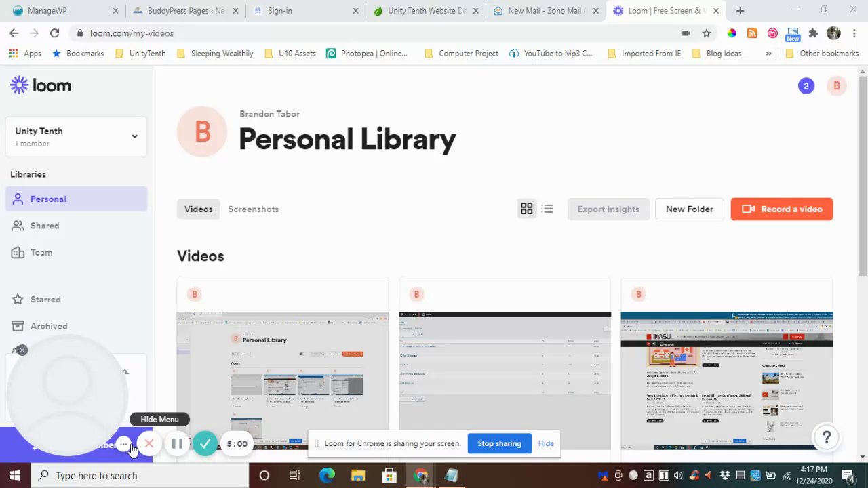Viewport: 868px width, 488px height.
Task: Switch to the Sign-in tab
Action: pos(305,11)
